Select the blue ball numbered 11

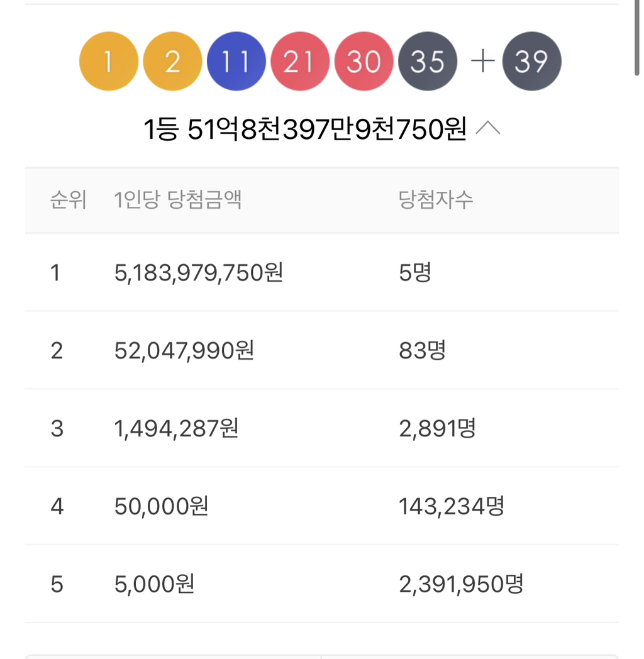click(236, 62)
